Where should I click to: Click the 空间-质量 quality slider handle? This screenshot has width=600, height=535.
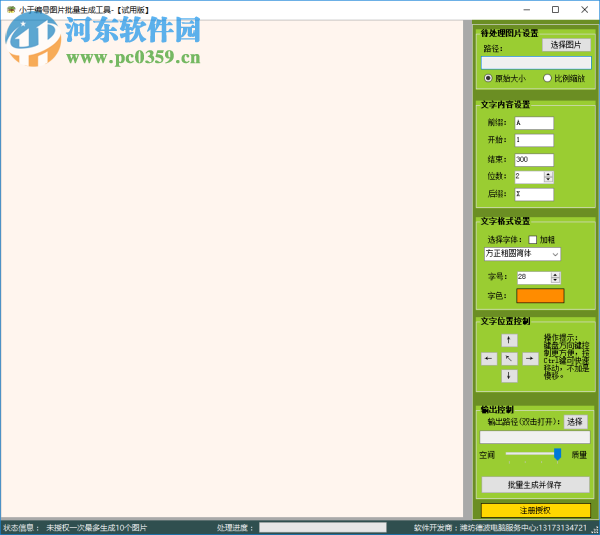tap(558, 454)
